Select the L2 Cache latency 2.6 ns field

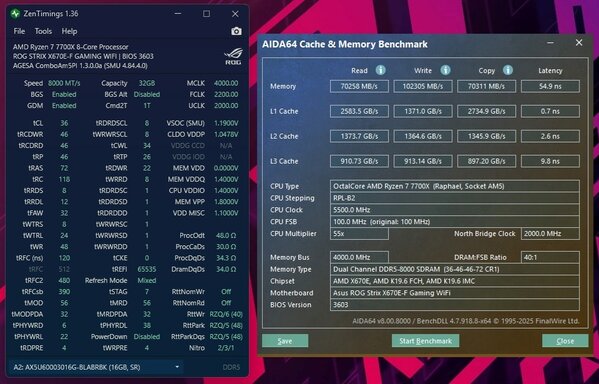[x=550, y=136]
